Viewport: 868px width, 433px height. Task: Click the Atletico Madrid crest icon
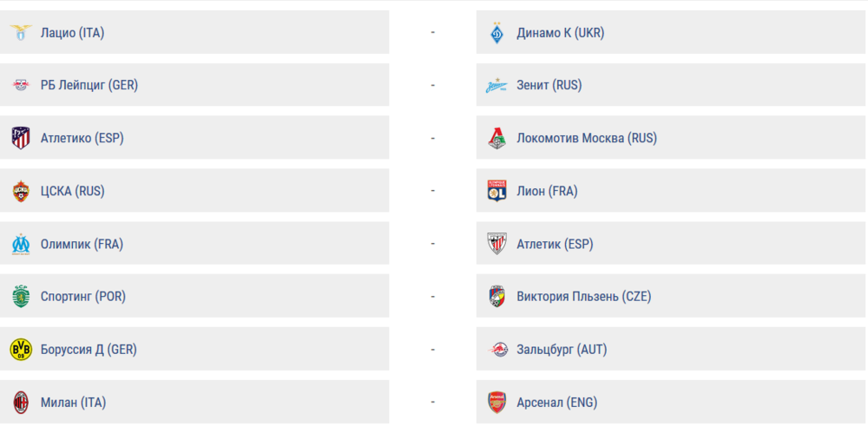pos(20,138)
